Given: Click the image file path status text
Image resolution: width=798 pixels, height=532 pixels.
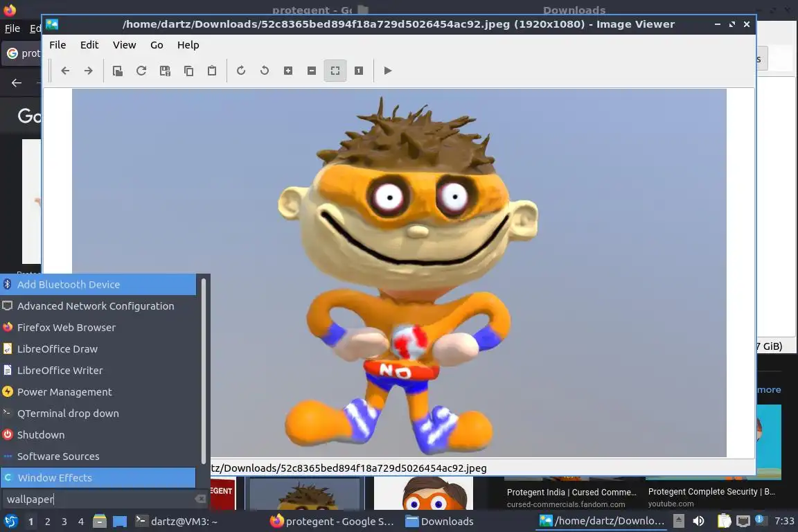Looking at the screenshot, I should click(x=349, y=468).
